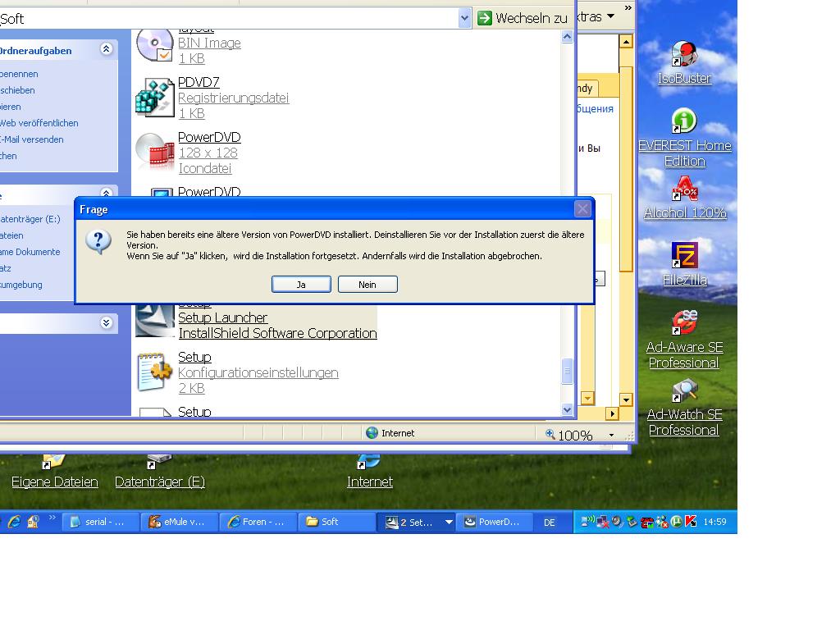This screenshot has width=840, height=630.
Task: Click the 'PDVD7' file name
Action: pos(199,82)
